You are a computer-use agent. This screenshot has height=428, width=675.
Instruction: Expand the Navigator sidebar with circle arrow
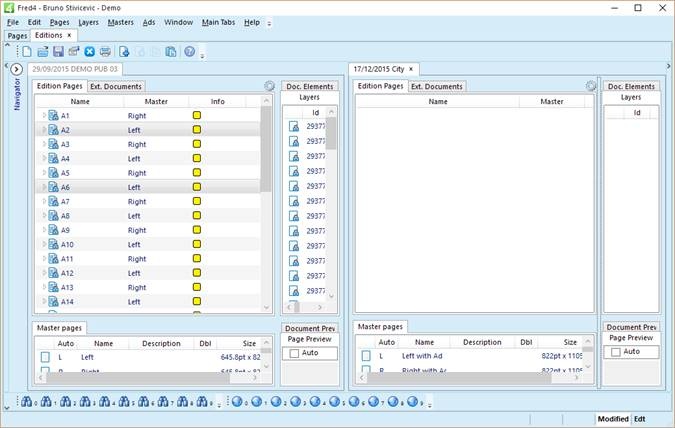pyautogui.click(x=16, y=69)
